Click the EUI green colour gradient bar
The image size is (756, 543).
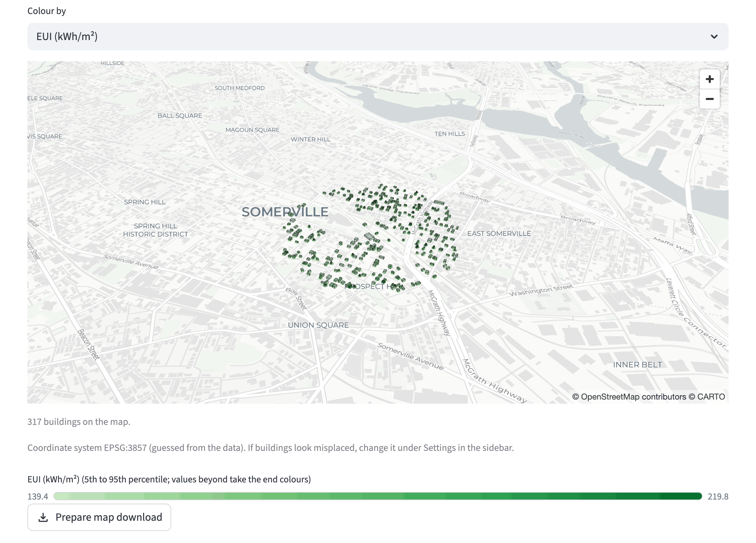tap(378, 496)
